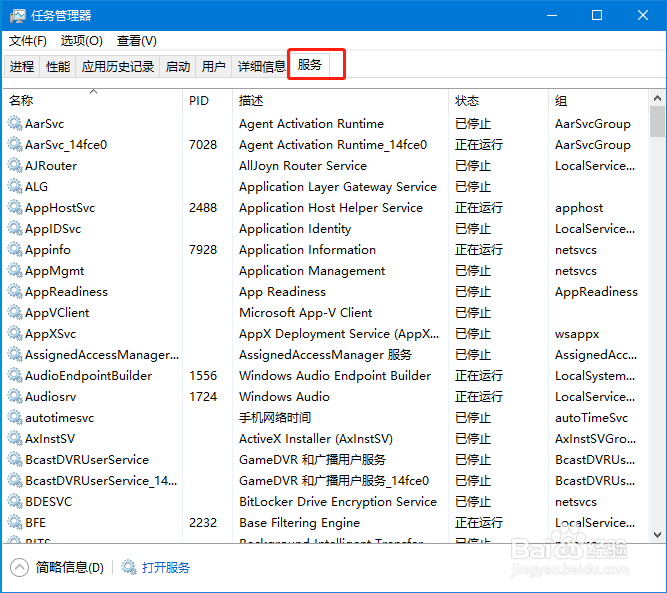Switch to the 性能 tab
This screenshot has height=593, width=667.
click(x=58, y=66)
